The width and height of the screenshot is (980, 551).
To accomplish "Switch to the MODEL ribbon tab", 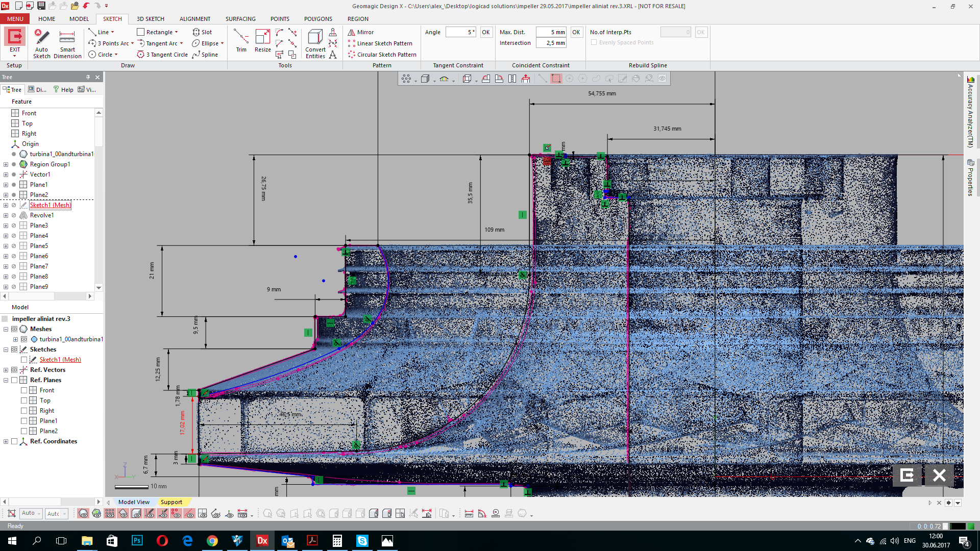I will tap(79, 19).
